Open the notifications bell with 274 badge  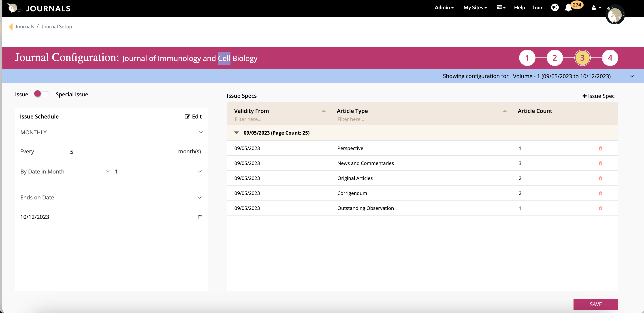568,8
